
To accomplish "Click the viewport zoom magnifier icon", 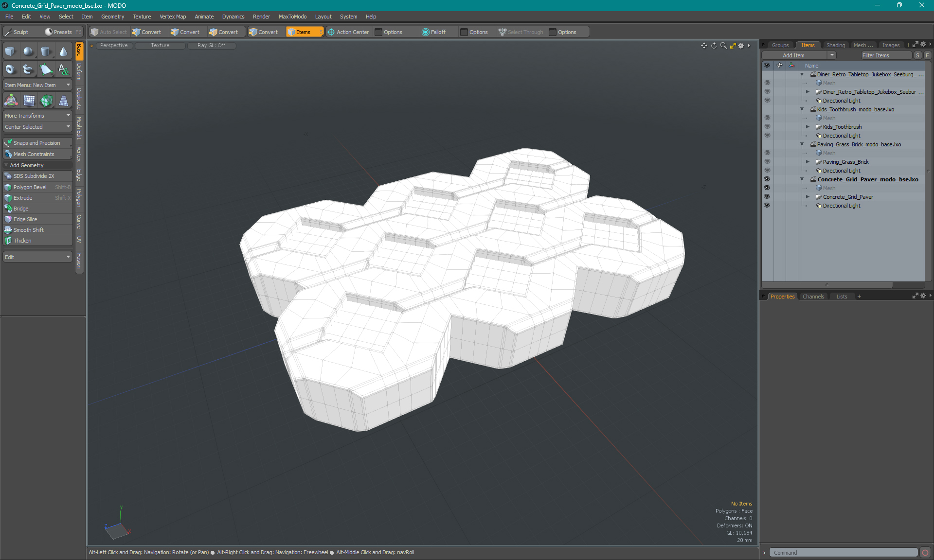I will [723, 45].
